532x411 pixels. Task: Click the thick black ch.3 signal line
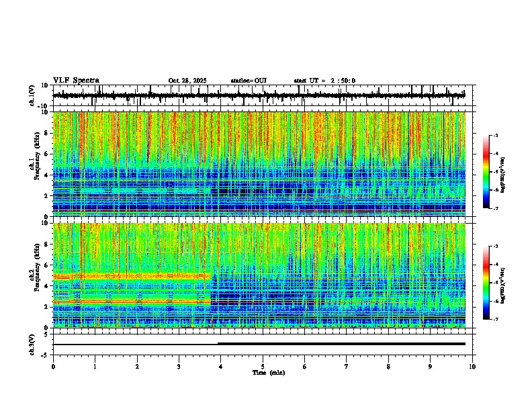pyautogui.click(x=341, y=344)
